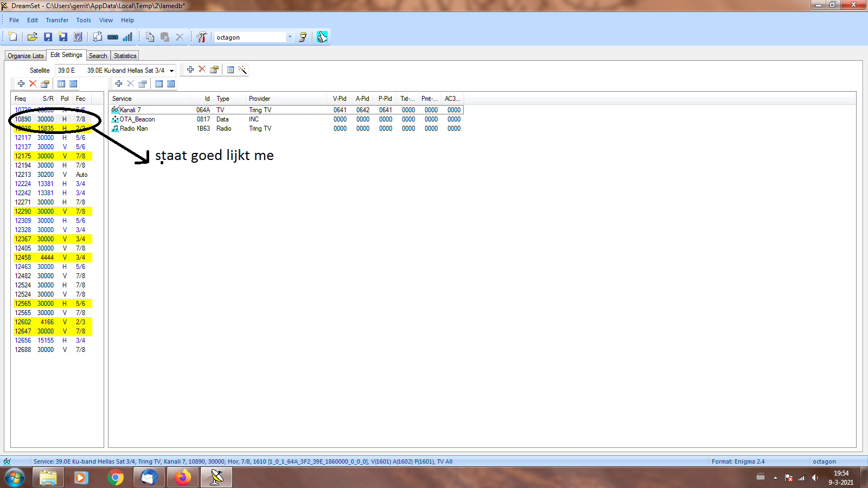Click the thumbs-up icon in toolbar
This screenshot has height=488, width=868.
click(x=322, y=37)
